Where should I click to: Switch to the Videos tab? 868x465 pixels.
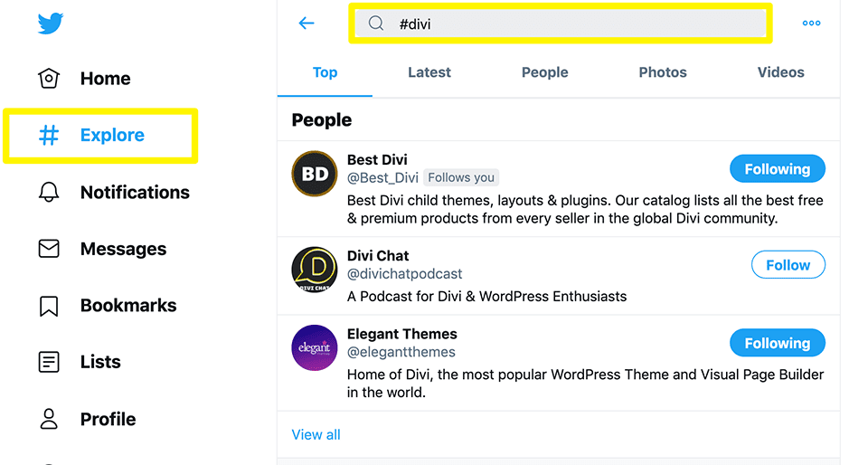coord(780,72)
